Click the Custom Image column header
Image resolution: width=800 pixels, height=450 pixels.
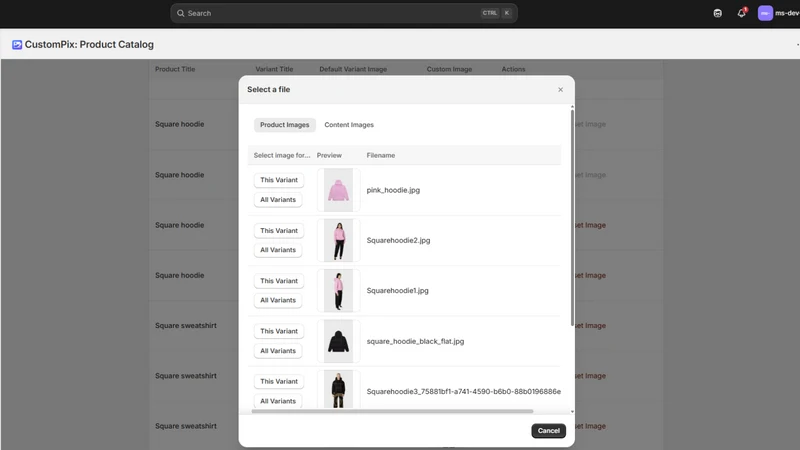(449, 69)
